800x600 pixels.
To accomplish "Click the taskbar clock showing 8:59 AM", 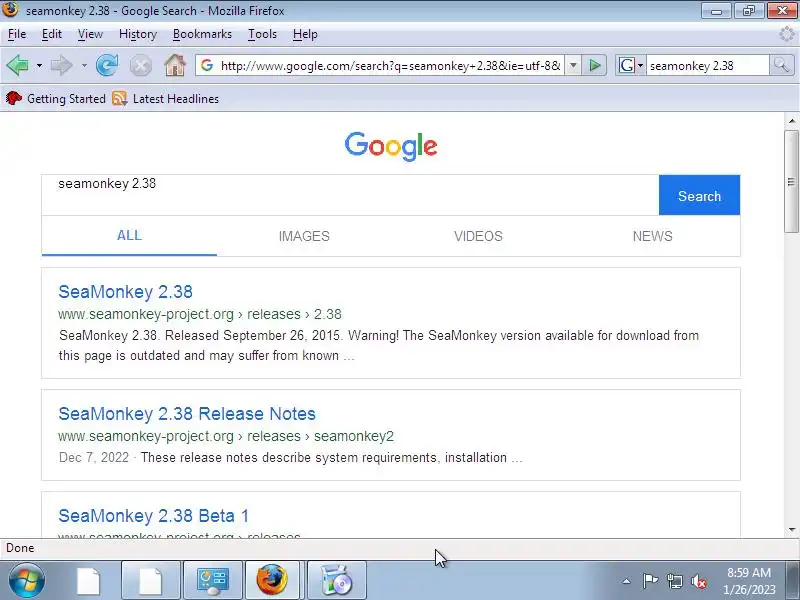I will [x=749, y=581].
